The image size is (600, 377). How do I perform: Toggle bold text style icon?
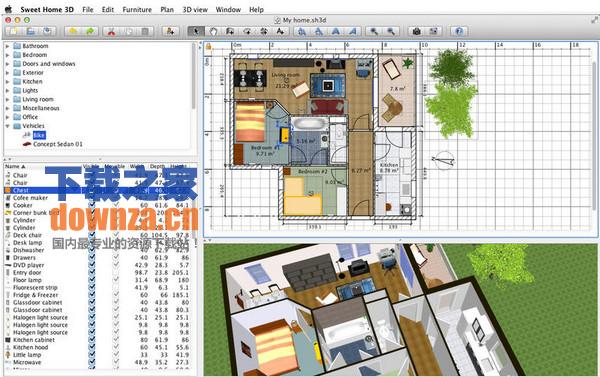[x=335, y=31]
